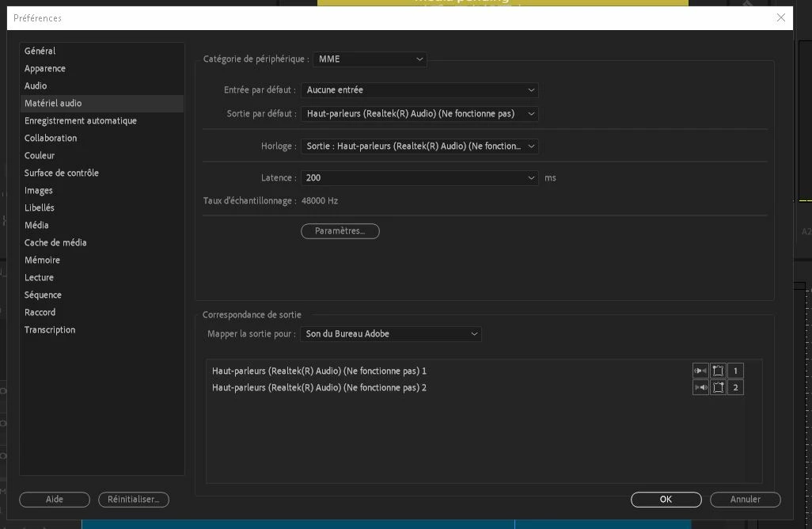
Task: Expand the Entrée par défaut dropdown
Action: (419, 89)
